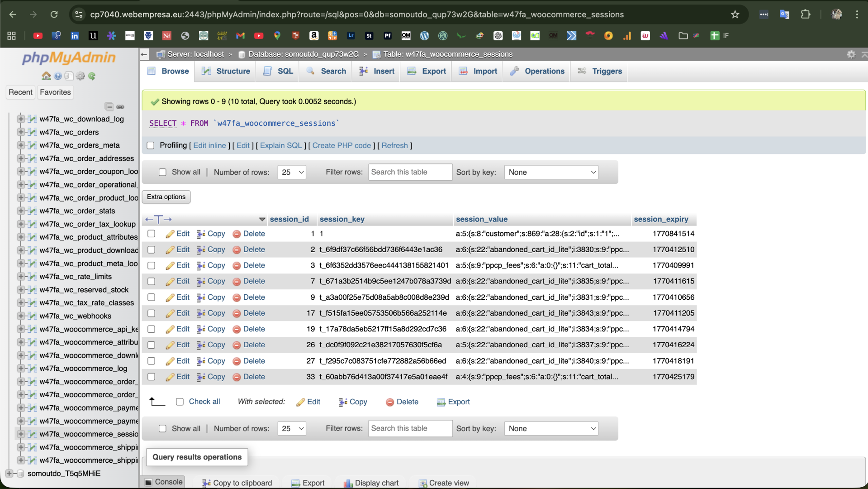Click the Explain SQL link
The height and width of the screenshot is (489, 868).
tap(280, 146)
